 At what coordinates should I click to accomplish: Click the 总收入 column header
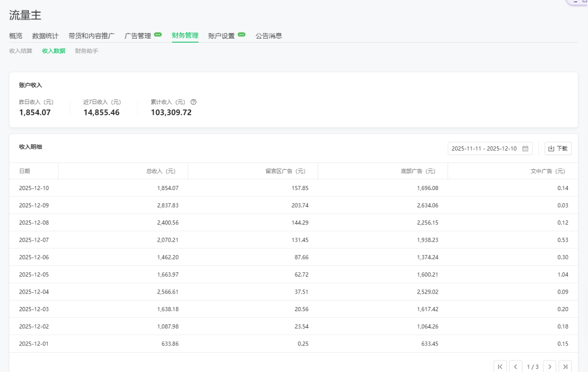[161, 171]
